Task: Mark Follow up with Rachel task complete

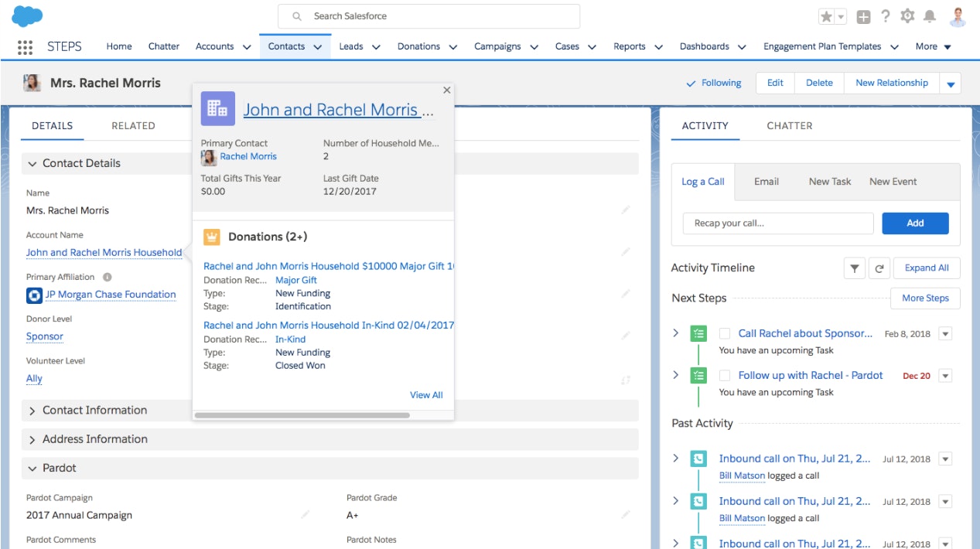Action: pyautogui.click(x=725, y=376)
